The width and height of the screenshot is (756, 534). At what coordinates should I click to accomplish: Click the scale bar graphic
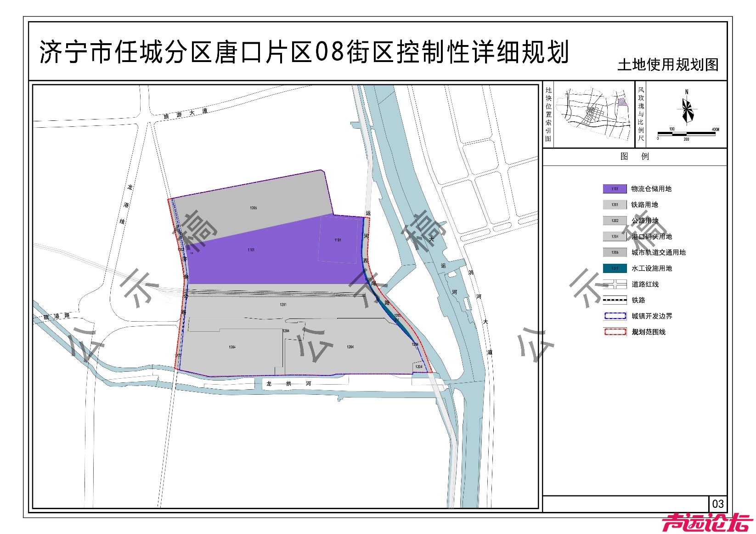pyautogui.click(x=687, y=134)
